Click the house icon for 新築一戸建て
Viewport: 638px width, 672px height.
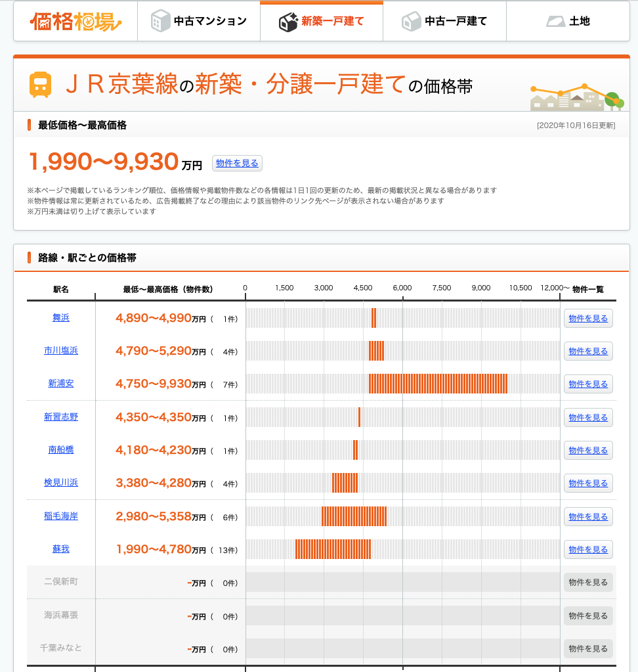click(x=288, y=22)
